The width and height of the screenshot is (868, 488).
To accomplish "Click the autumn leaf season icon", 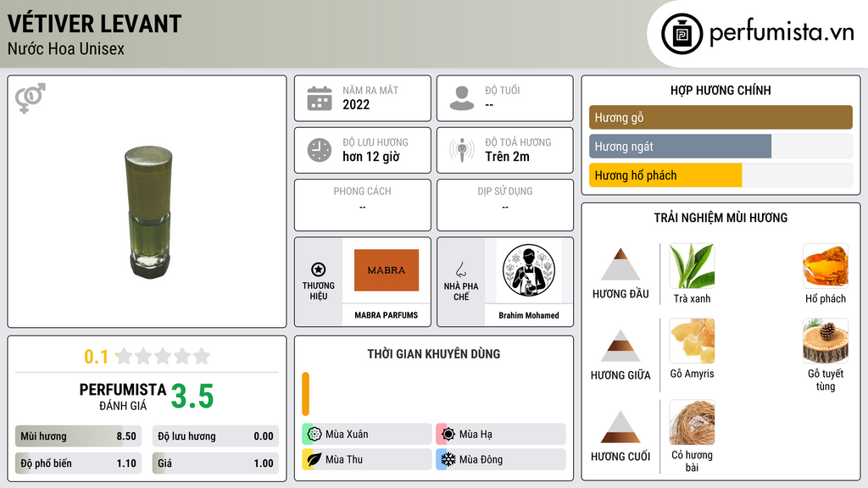I will (314, 459).
